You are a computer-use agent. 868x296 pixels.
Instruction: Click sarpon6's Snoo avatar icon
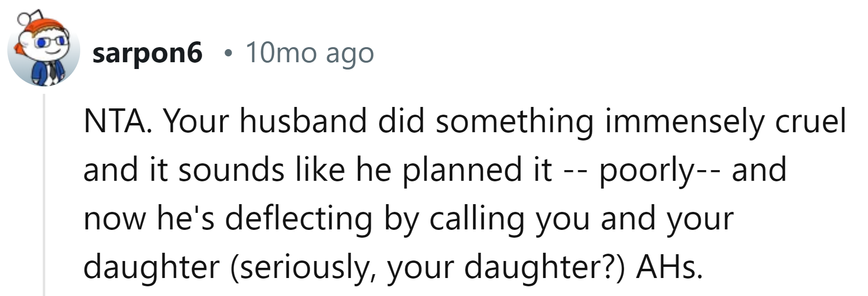tap(43, 51)
